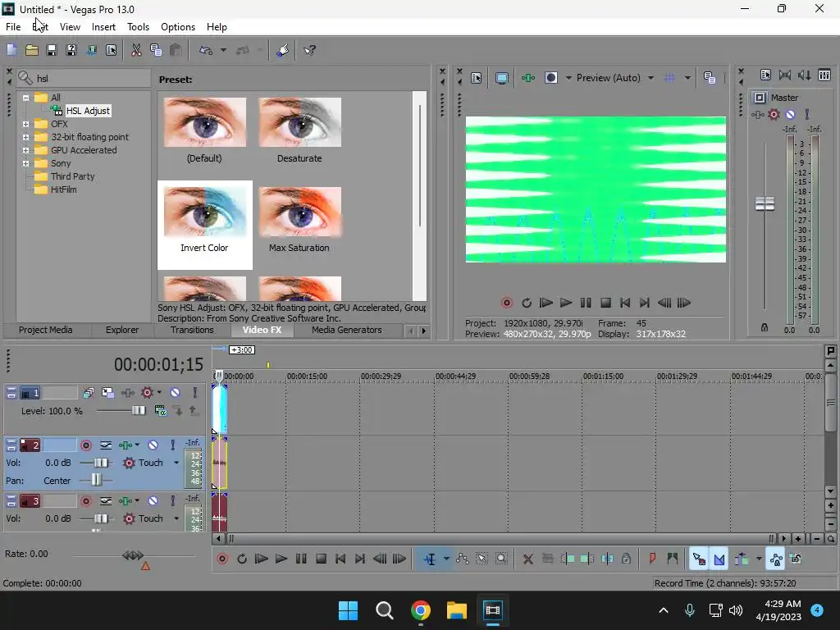The width and height of the screenshot is (840, 630).
Task: Click Record in timeline transport bar
Action: [x=221, y=559]
